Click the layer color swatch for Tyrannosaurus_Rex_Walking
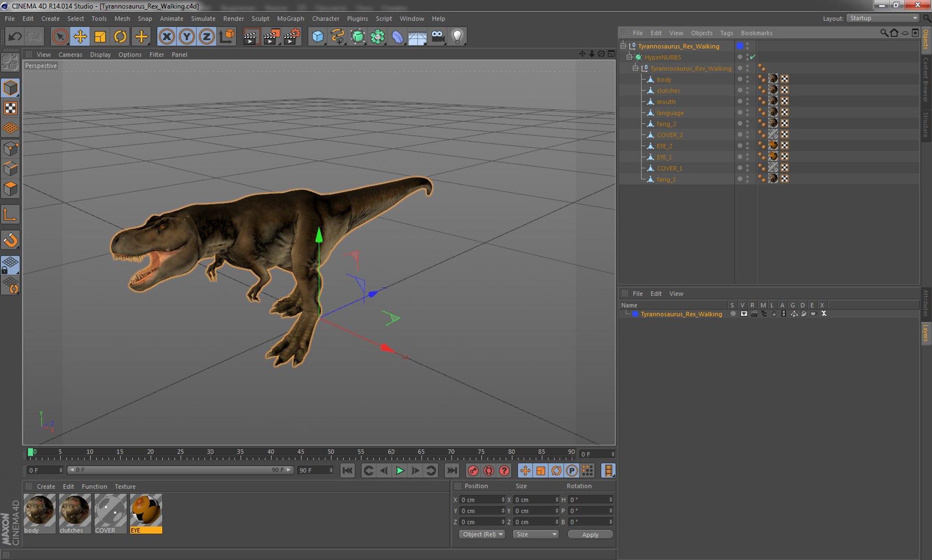 (635, 314)
